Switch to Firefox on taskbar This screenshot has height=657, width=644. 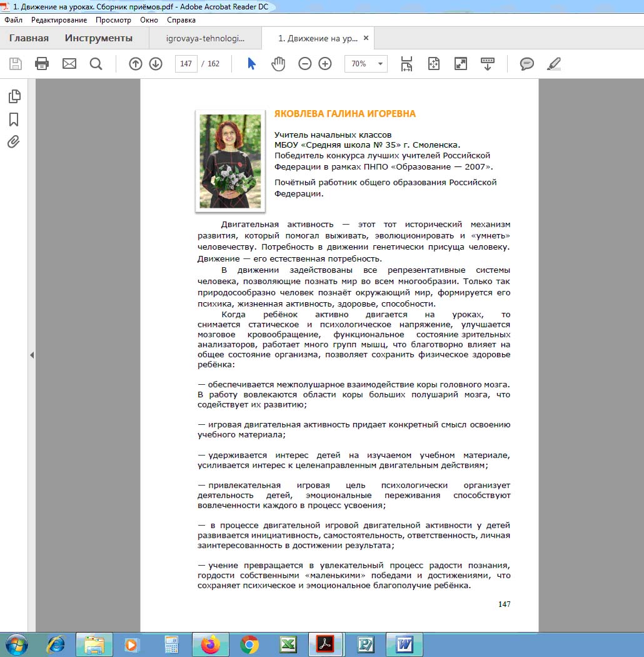(210, 644)
